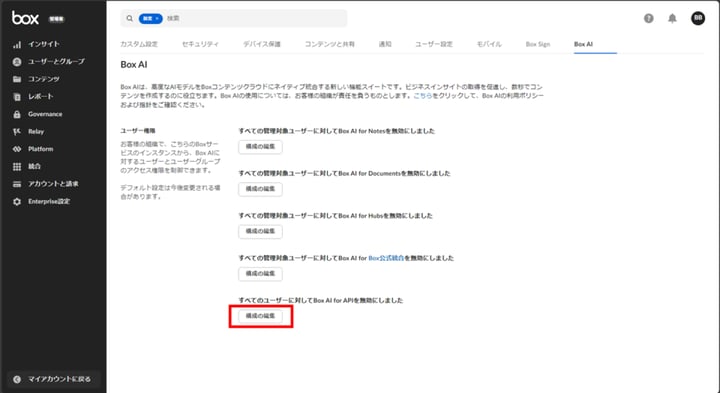Viewport: 720px width, 393px height.
Task: Open the notifications bell
Action: (672, 18)
